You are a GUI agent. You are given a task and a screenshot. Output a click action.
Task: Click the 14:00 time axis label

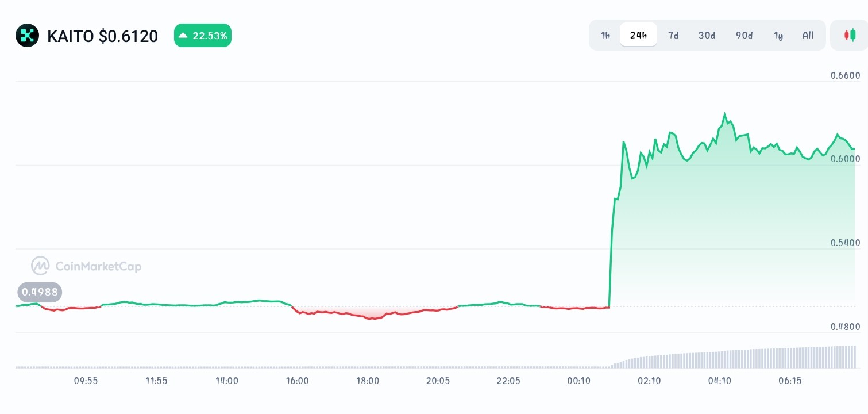pos(227,381)
